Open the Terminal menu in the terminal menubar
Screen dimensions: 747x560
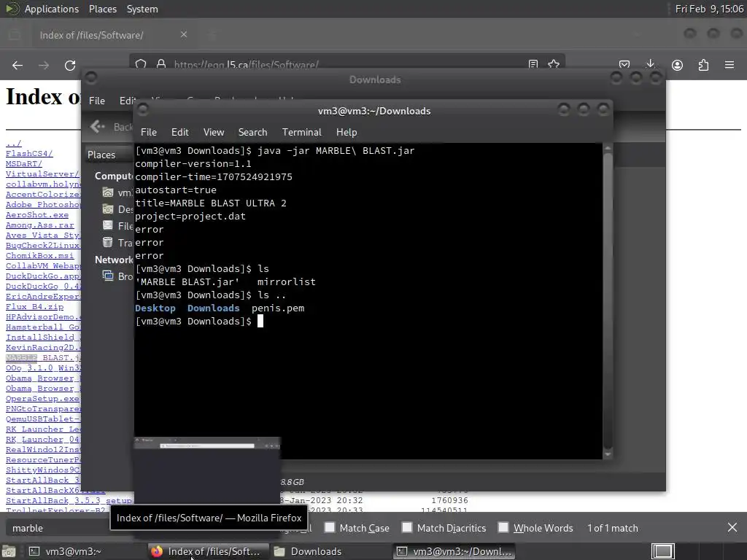point(301,133)
